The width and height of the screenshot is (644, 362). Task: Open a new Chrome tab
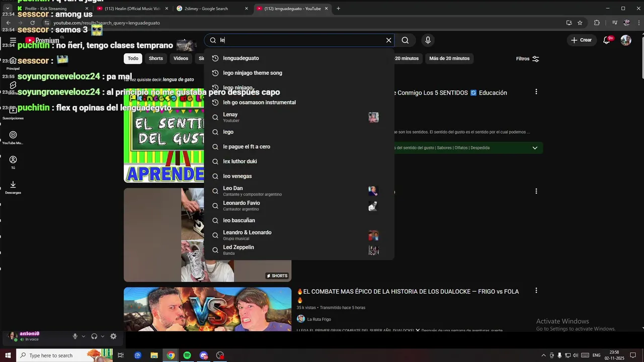click(338, 9)
